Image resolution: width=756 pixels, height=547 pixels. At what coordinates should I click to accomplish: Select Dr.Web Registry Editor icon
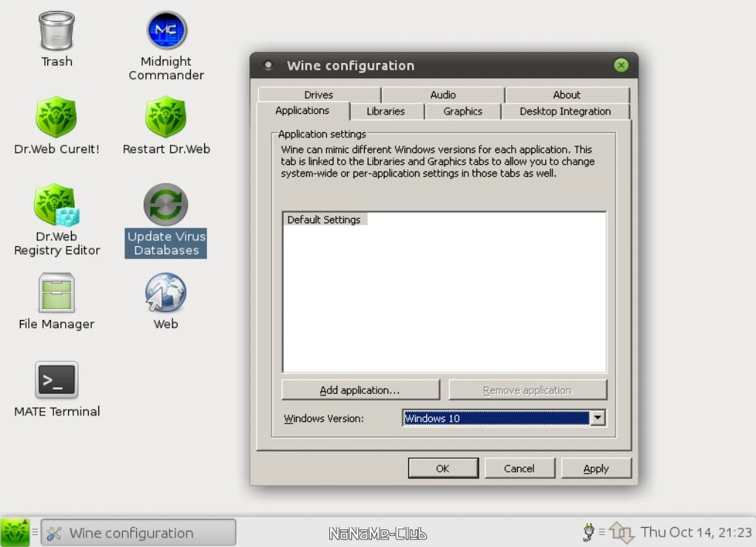point(56,205)
